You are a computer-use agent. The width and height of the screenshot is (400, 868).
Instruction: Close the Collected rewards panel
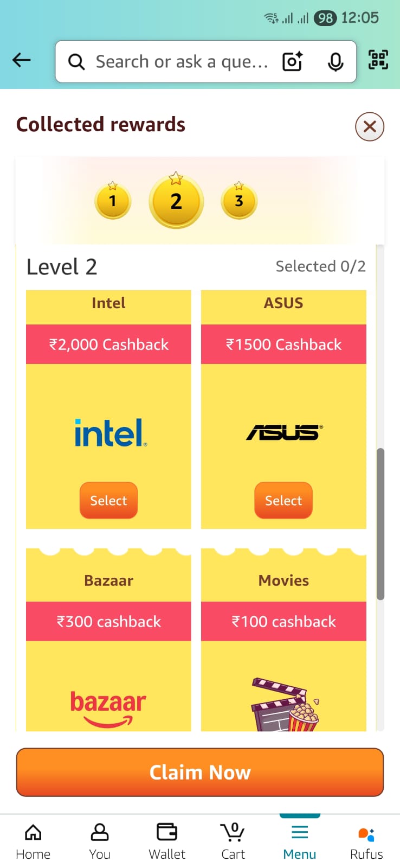[x=370, y=127]
